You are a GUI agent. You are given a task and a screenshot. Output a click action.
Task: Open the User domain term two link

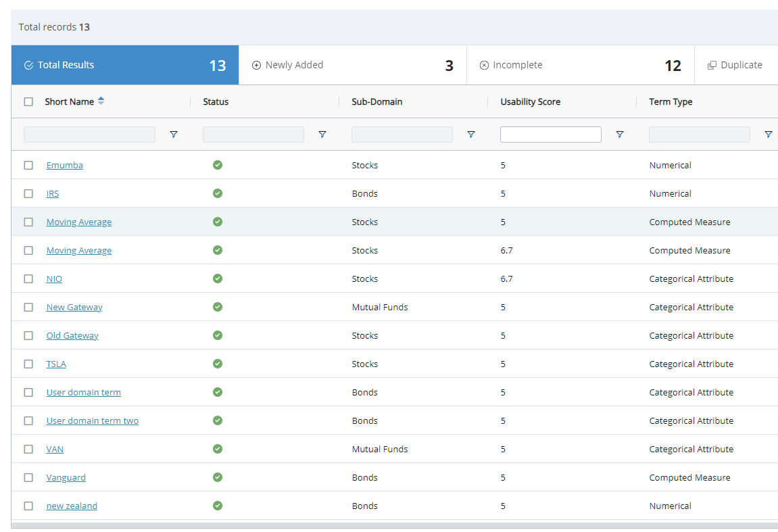point(93,421)
